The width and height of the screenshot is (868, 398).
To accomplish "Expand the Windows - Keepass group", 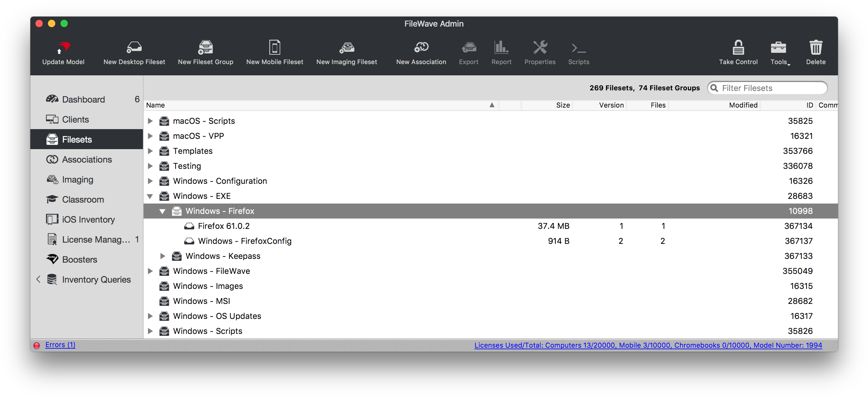I will tap(162, 256).
